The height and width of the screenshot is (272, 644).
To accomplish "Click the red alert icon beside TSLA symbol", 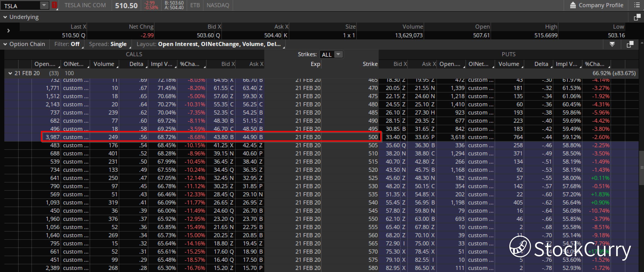I will (54, 5).
